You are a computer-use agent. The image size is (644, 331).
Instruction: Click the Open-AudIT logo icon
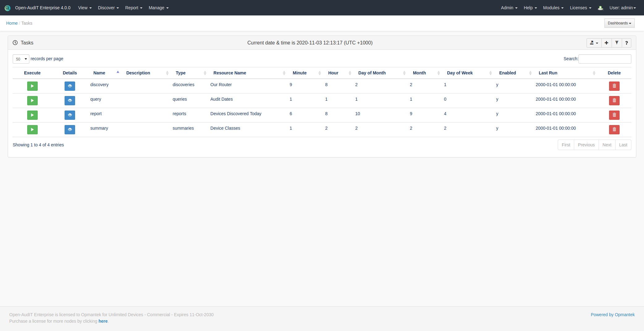tap(7, 8)
